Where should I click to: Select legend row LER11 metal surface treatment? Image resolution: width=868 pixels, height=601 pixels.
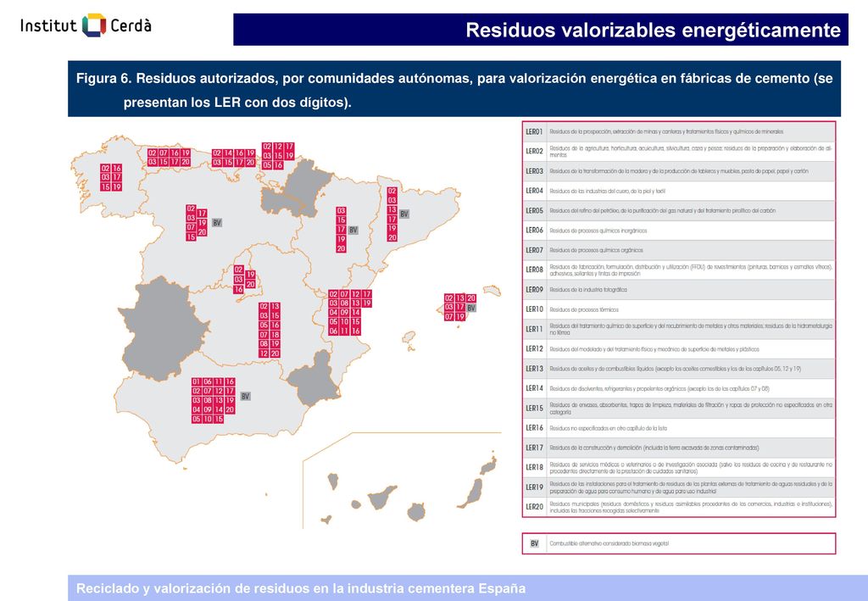point(679,329)
